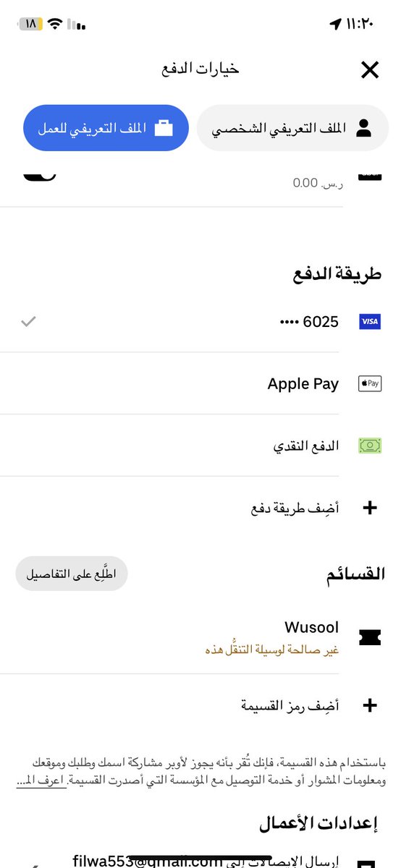Viewport: 401px width, 868px height.
Task: Add a voucher code row
Action: (200, 705)
